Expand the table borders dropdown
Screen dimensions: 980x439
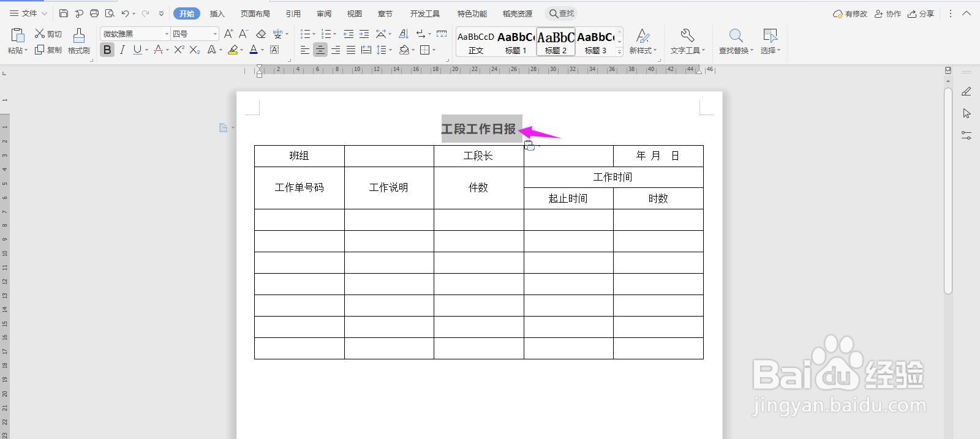[434, 50]
